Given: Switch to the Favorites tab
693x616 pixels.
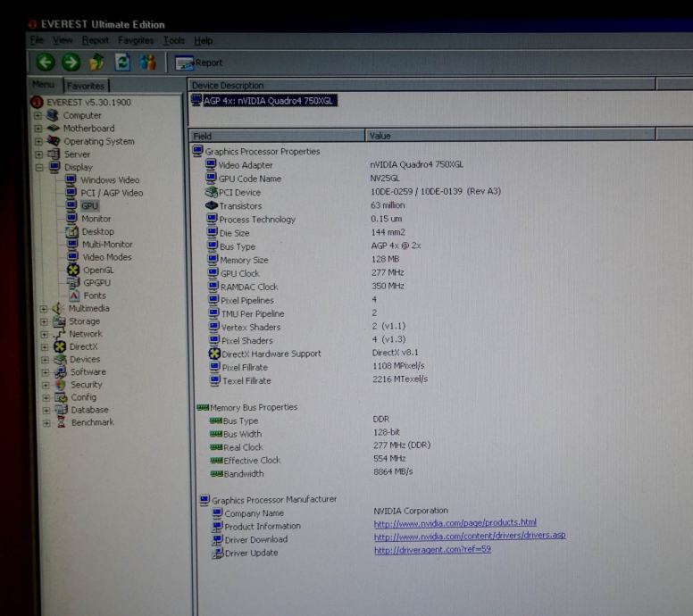Looking at the screenshot, I should click(x=86, y=86).
